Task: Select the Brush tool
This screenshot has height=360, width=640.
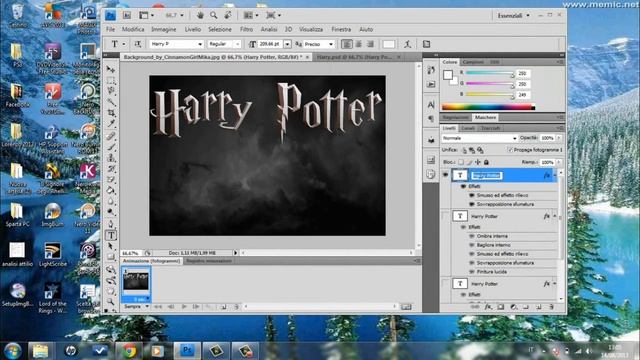Action: 111,147
